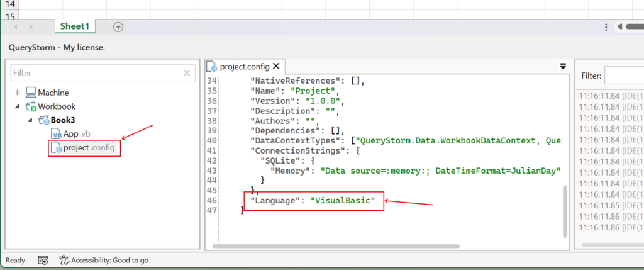This screenshot has height=270, width=644.
Task: Select the Book3 project icon
Action: point(44,120)
